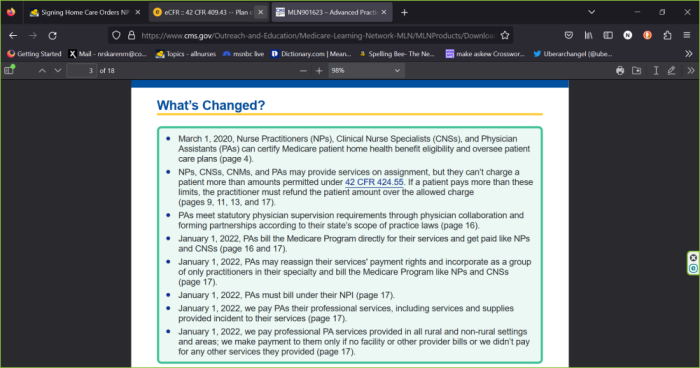Close the eCFR tab
The image size is (700, 368).
click(x=261, y=13)
